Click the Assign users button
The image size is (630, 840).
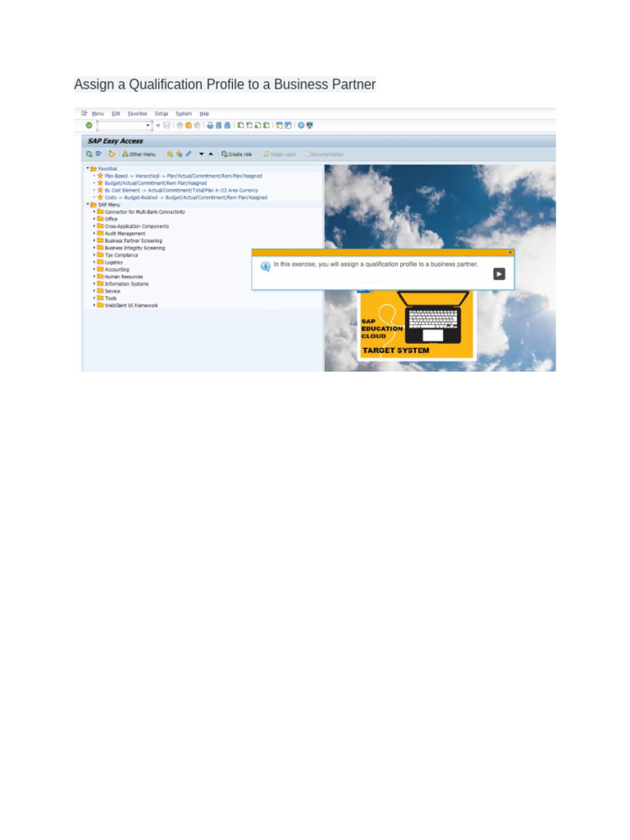[x=279, y=154]
